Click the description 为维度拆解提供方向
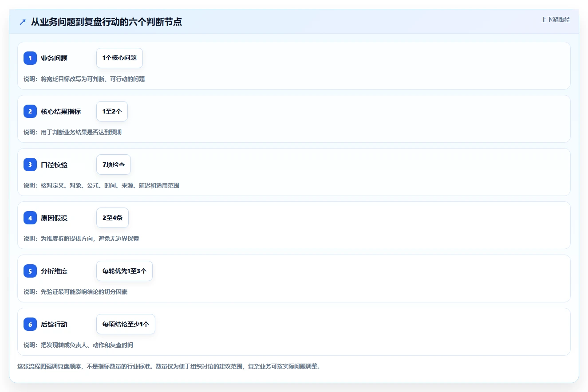Image resolution: width=588 pixels, height=392 pixels. point(81,239)
